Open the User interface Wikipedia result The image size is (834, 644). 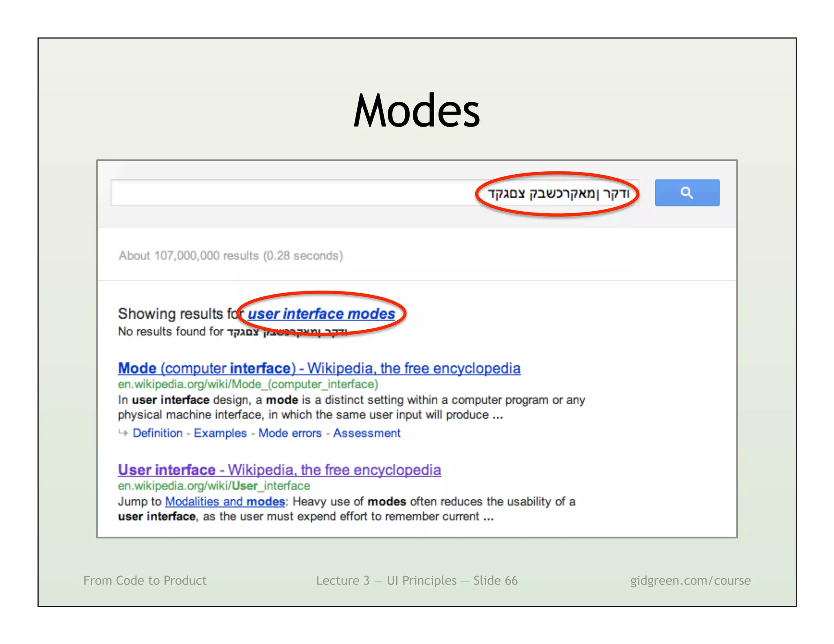(279, 470)
